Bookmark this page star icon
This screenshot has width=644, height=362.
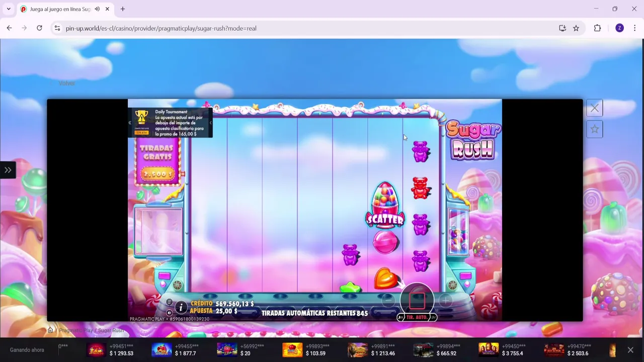(576, 28)
